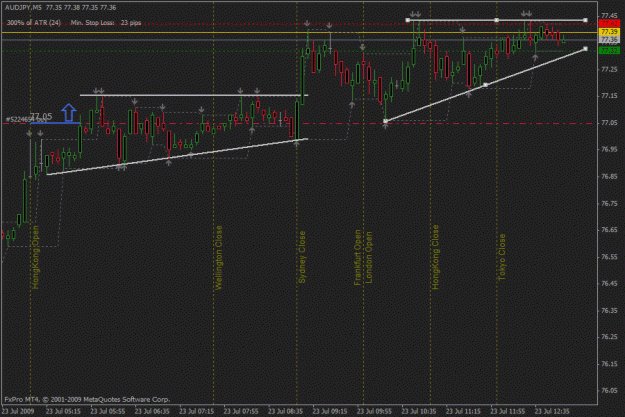
Task: Click the 77.05 price axis value
Action: tap(609, 122)
